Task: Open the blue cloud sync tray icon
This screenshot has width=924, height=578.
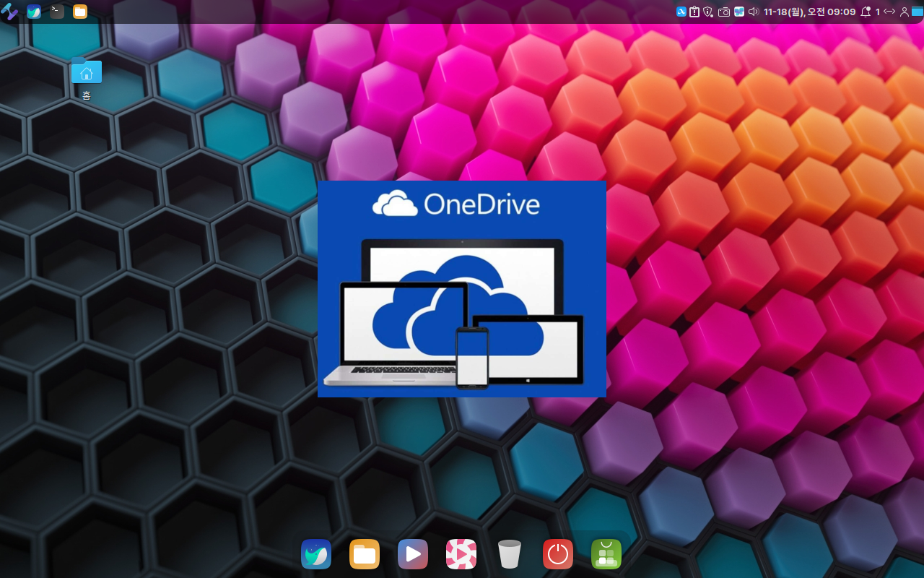Action: click(681, 12)
